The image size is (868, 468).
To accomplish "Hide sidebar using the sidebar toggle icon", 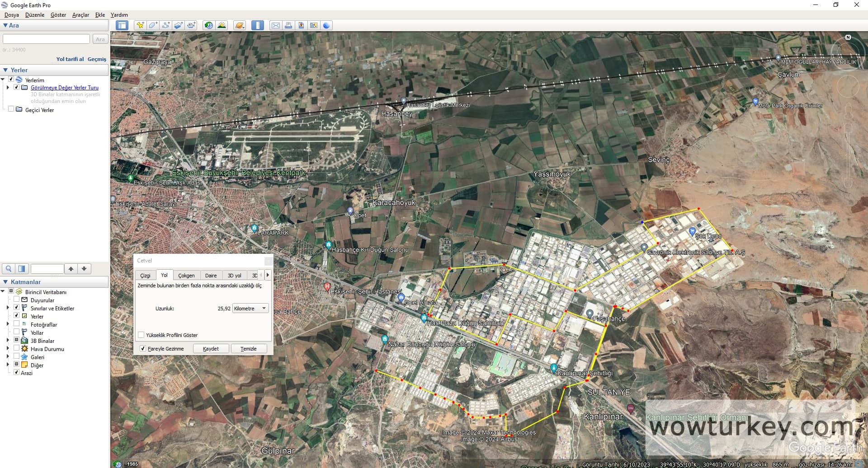I will click(122, 25).
